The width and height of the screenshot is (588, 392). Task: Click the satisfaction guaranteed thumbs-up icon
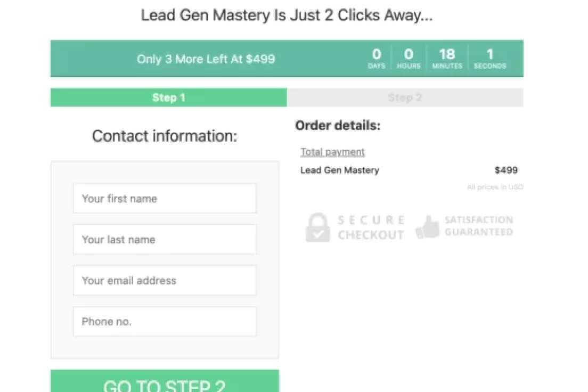click(427, 227)
